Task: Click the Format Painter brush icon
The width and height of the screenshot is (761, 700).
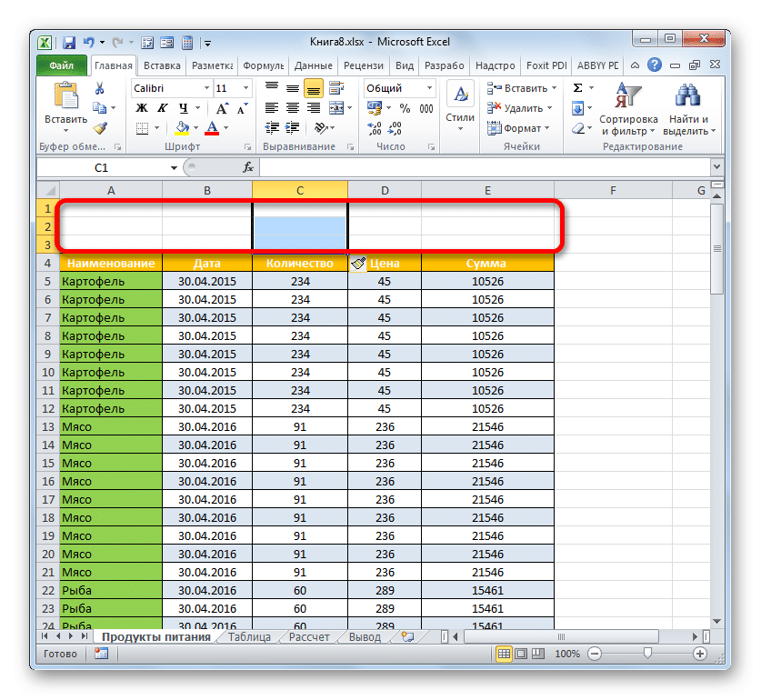Action: tap(100, 128)
